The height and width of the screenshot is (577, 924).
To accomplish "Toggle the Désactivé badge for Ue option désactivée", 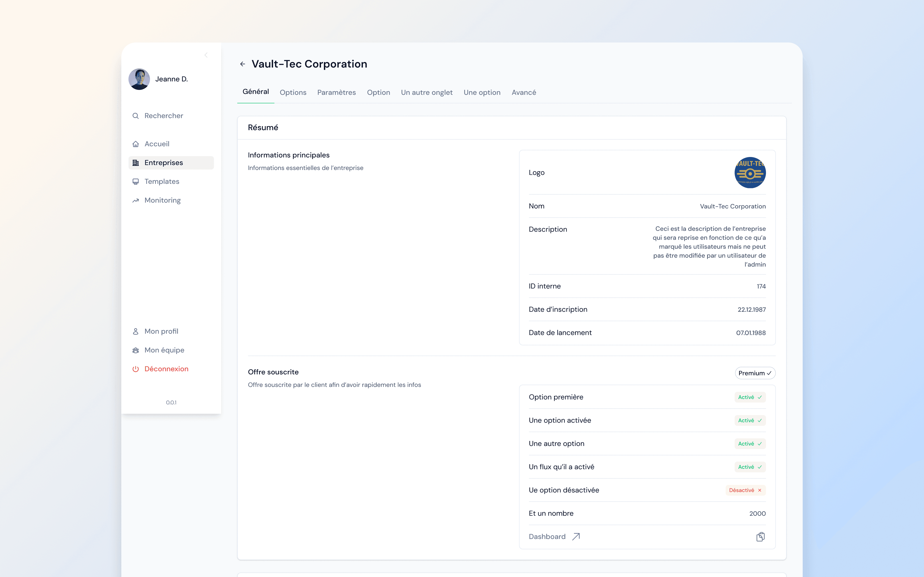I will [745, 490].
